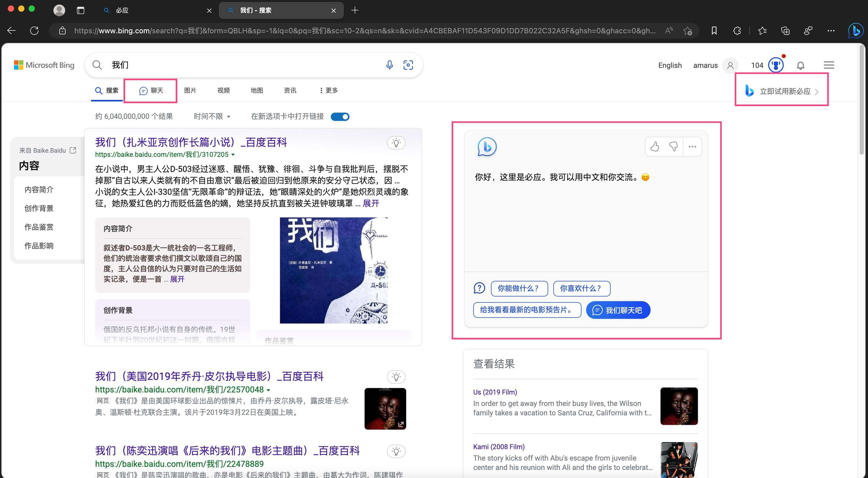
Task: Click the microphone voice search icon
Action: (389, 65)
